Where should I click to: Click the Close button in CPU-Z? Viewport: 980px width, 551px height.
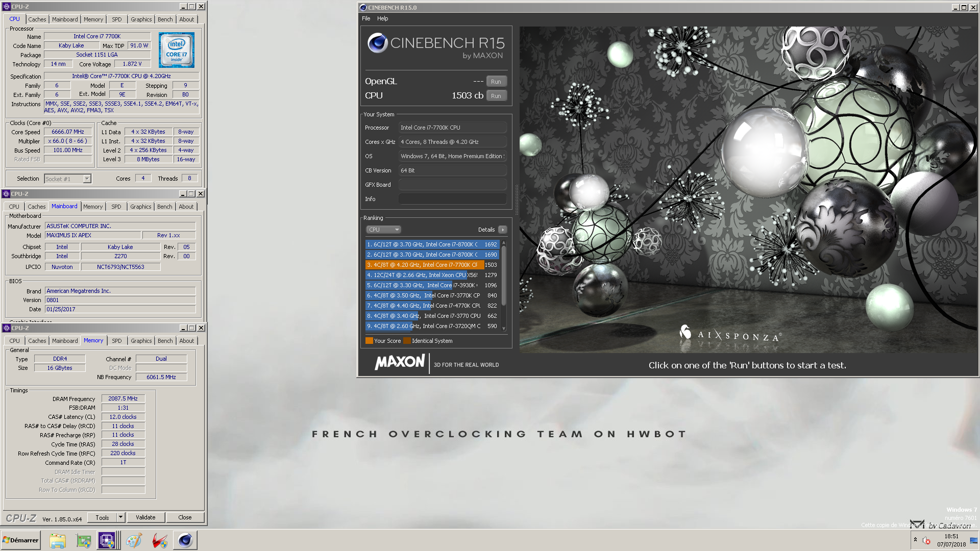coord(185,517)
